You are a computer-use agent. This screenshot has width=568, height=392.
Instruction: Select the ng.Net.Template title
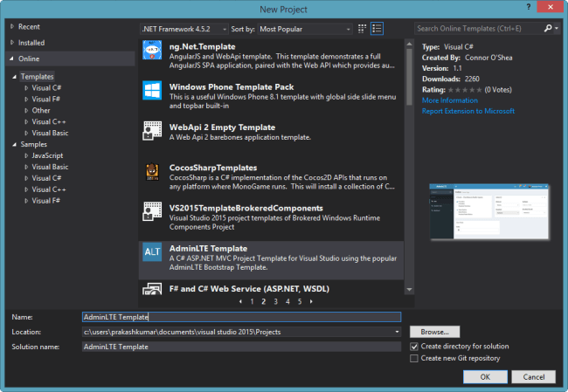[x=202, y=46]
